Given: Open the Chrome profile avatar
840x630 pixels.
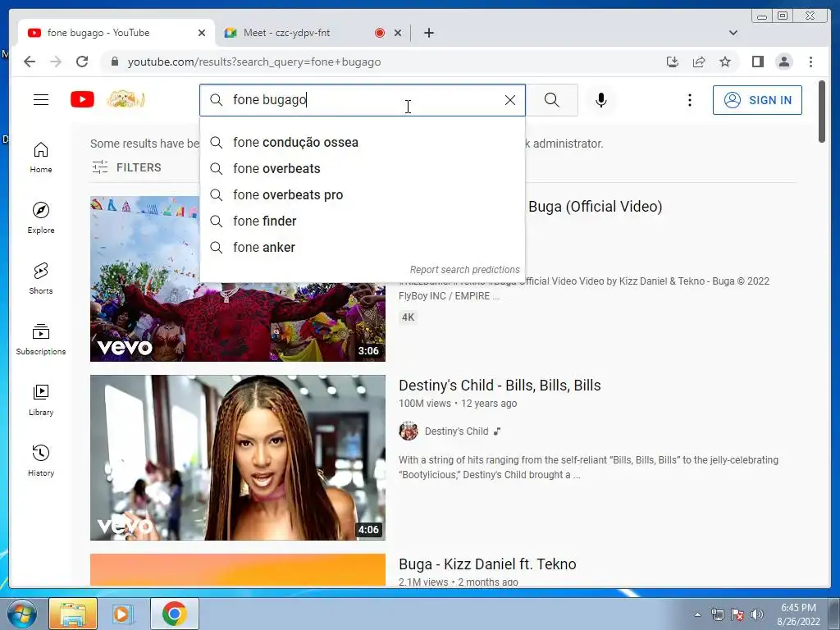Looking at the screenshot, I should [x=783, y=62].
